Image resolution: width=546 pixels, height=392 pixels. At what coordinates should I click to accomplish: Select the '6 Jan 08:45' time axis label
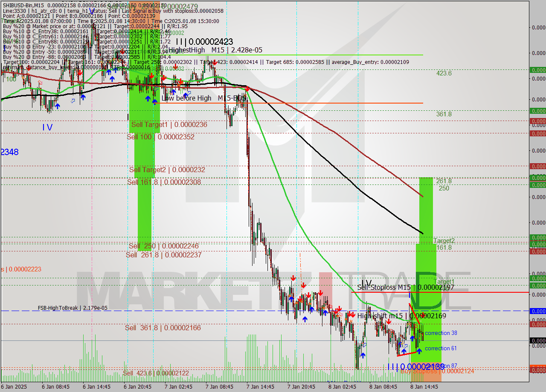pos(55,387)
